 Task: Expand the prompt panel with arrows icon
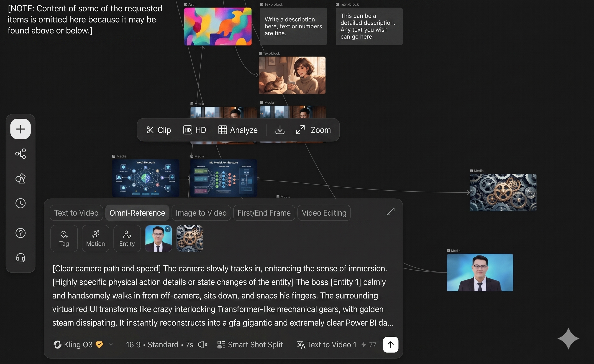click(391, 211)
